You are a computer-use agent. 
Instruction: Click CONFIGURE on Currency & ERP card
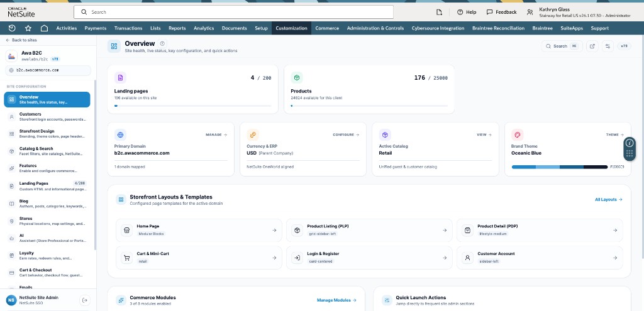click(346, 134)
